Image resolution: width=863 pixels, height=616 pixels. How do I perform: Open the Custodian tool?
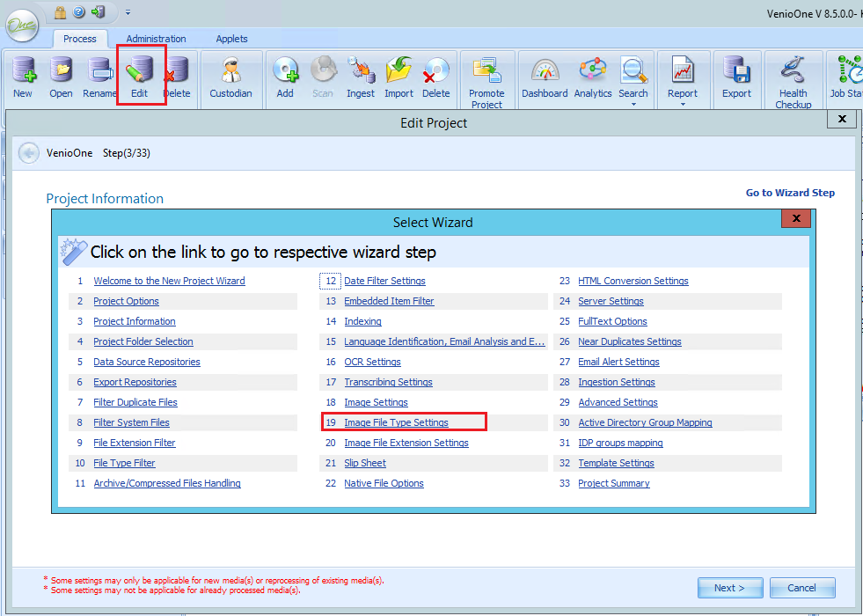230,70
